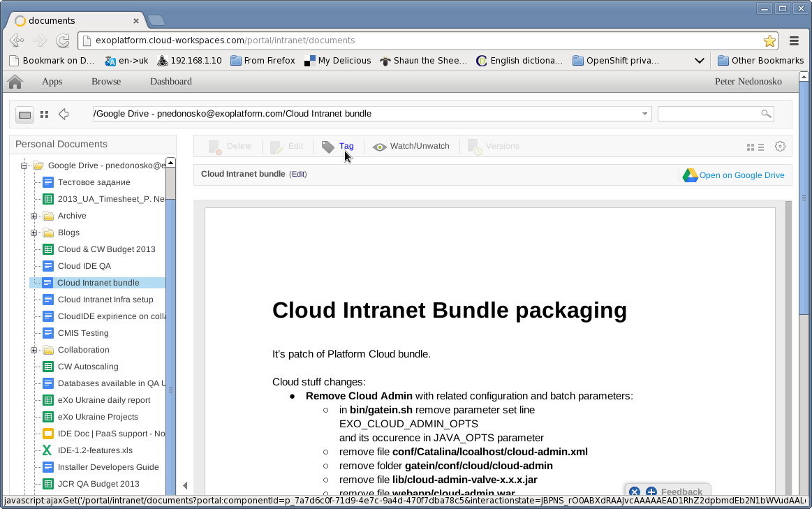The height and width of the screenshot is (509, 812).
Task: Open the Browse menu
Action: (106, 81)
